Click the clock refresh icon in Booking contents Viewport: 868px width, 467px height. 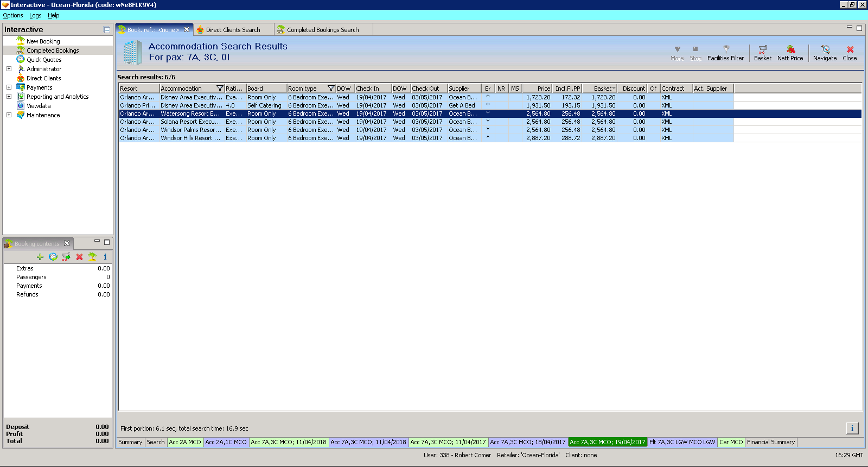(53, 257)
